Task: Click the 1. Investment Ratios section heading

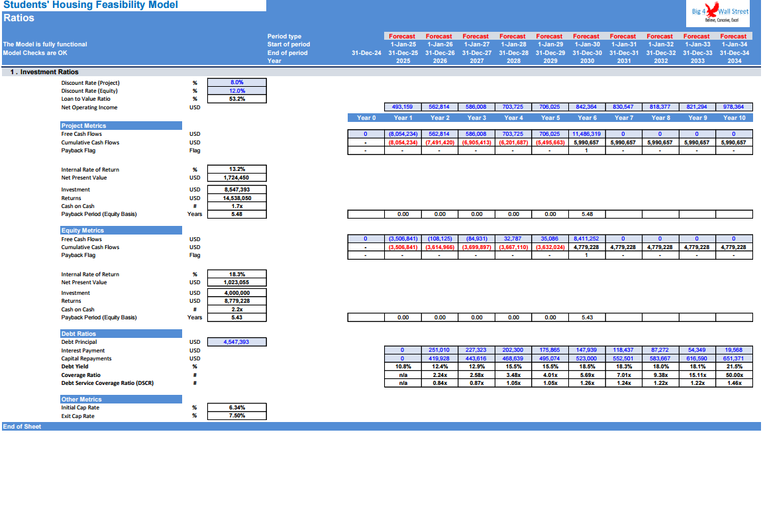Action: (x=44, y=72)
